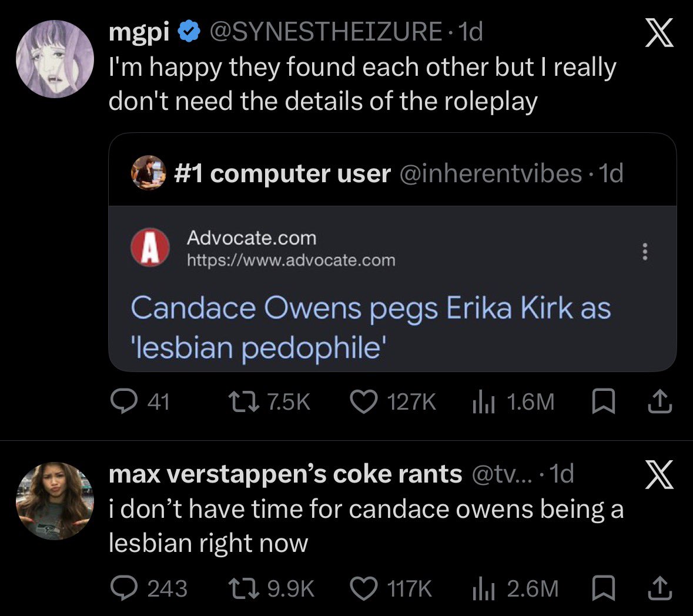Screen dimensions: 693x616
Task: Open mgpi's profile avatar
Action: 55,59
